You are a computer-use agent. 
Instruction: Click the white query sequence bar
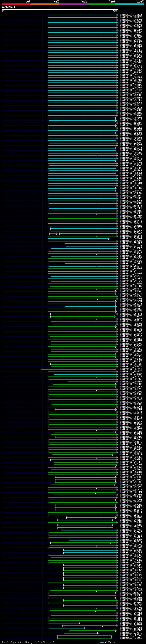[60, 10]
